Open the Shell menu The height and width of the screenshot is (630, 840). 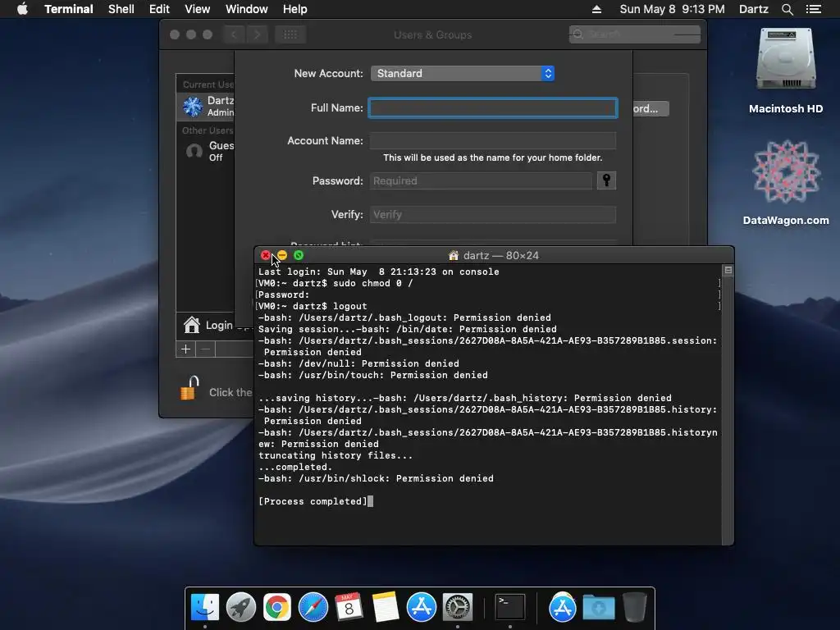click(x=121, y=9)
